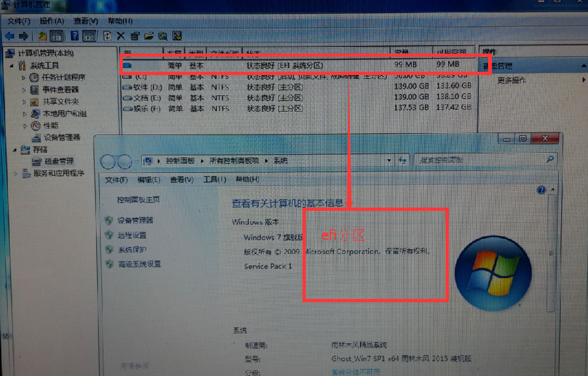588x376 pixels.
Task: Open the 远程设置 link
Action: (132, 236)
